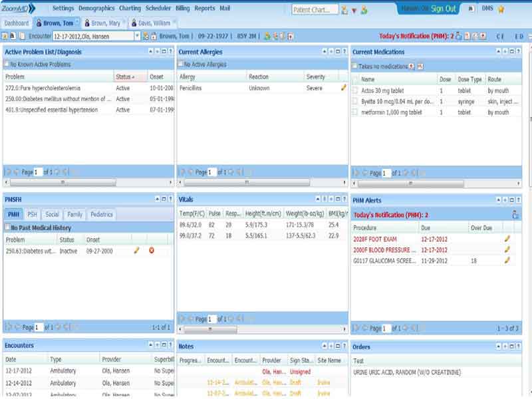Click the patient icon next to Patient Chart field
This screenshot has height=399, width=532.
(344, 10)
